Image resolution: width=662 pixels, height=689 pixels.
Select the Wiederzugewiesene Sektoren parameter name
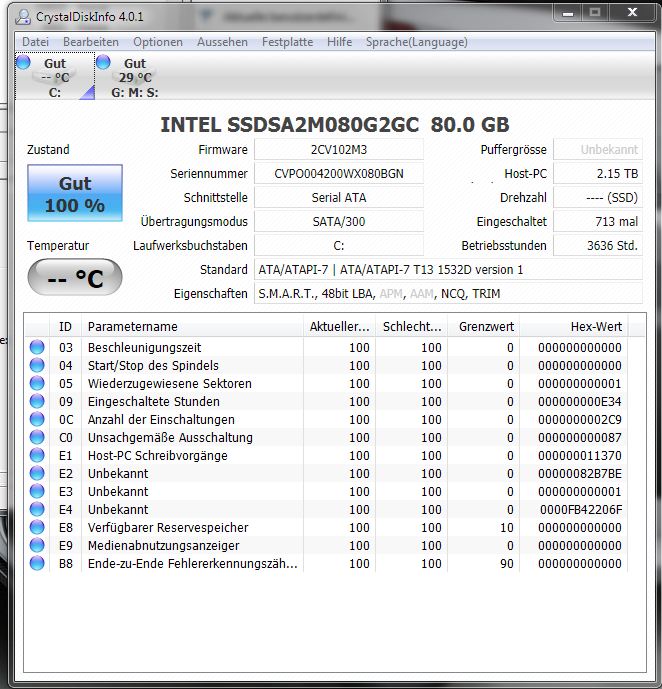coord(170,384)
